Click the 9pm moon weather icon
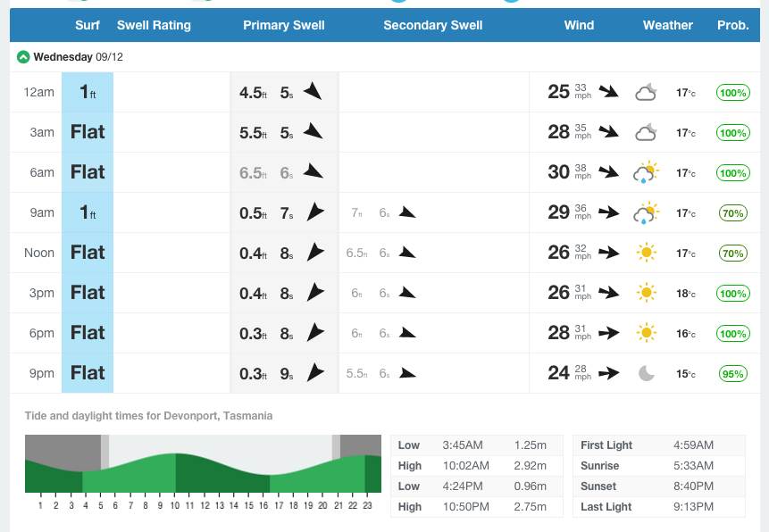The image size is (769, 532). pos(646,373)
